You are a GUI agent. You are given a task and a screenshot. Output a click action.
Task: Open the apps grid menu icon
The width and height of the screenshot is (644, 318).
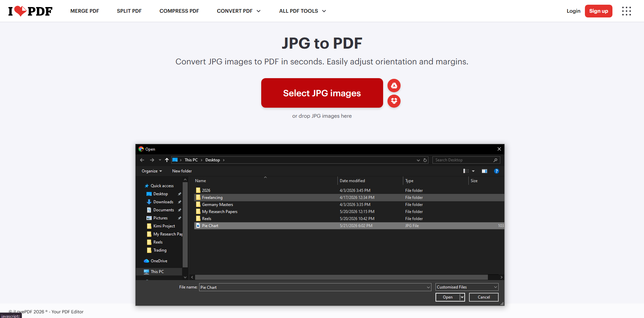pos(626,11)
